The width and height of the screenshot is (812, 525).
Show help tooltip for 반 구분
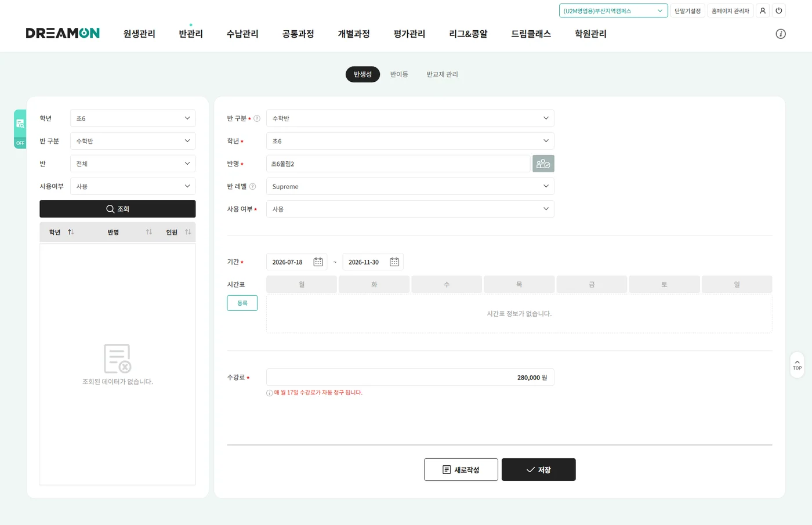[257, 118]
